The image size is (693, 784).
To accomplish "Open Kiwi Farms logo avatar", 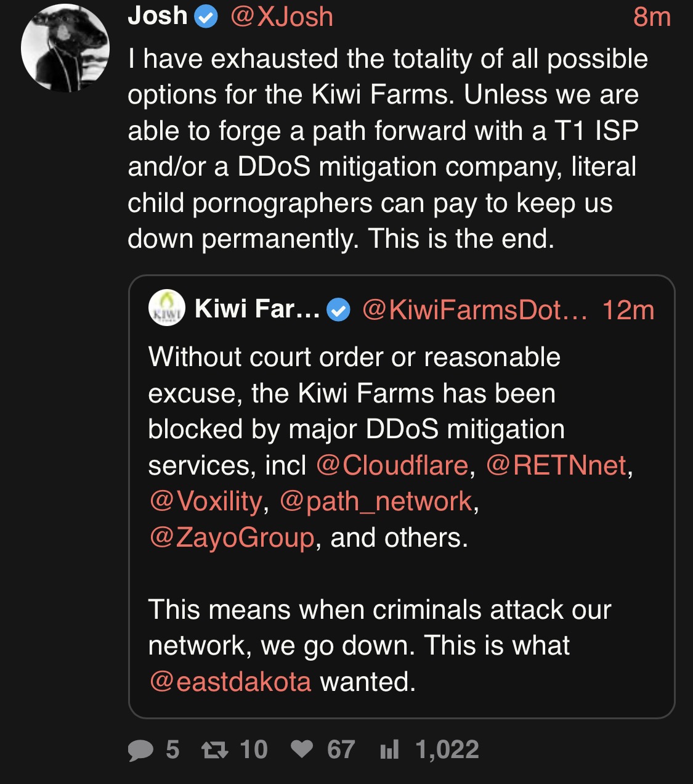I will coord(167,308).
